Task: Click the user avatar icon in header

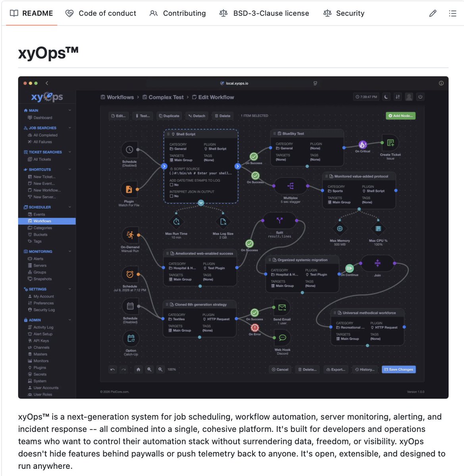Action: coord(409,97)
